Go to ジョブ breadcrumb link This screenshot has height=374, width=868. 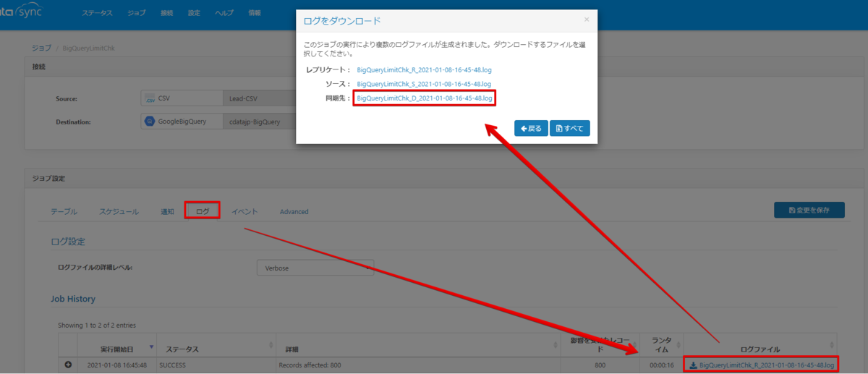[42, 48]
